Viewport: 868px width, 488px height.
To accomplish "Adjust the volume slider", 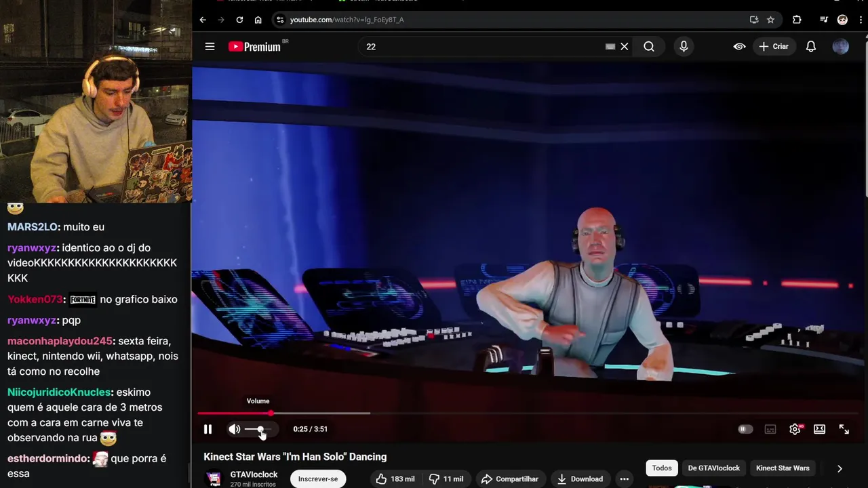I will [258, 429].
